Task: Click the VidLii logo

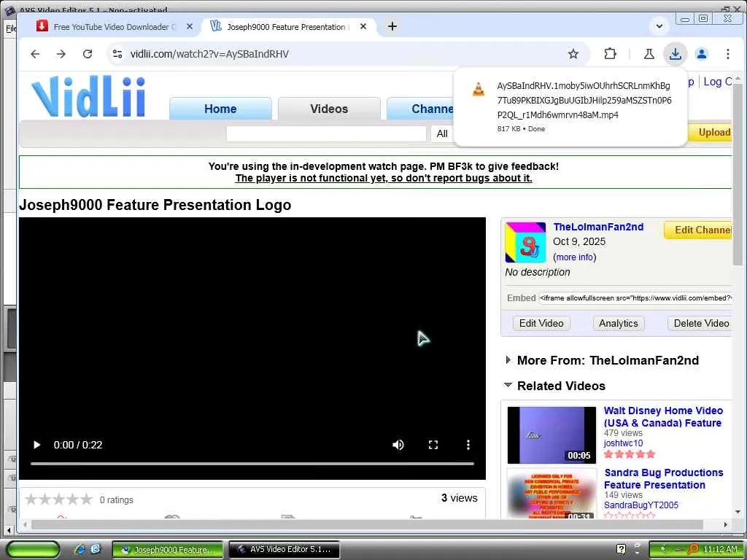Action: pyautogui.click(x=88, y=97)
